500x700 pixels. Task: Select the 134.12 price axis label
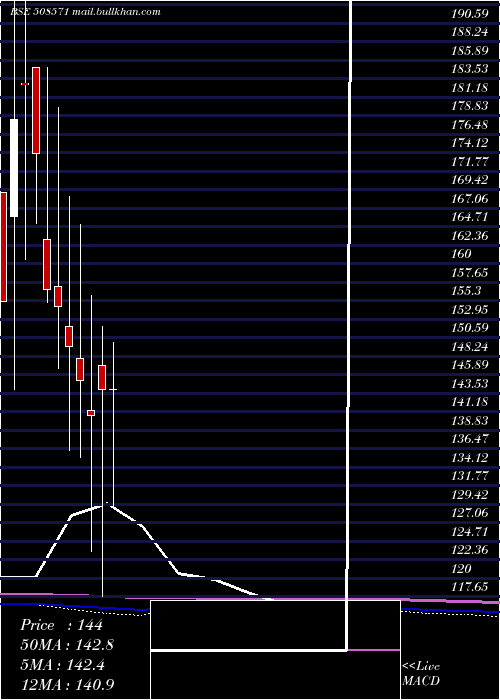(x=470, y=458)
